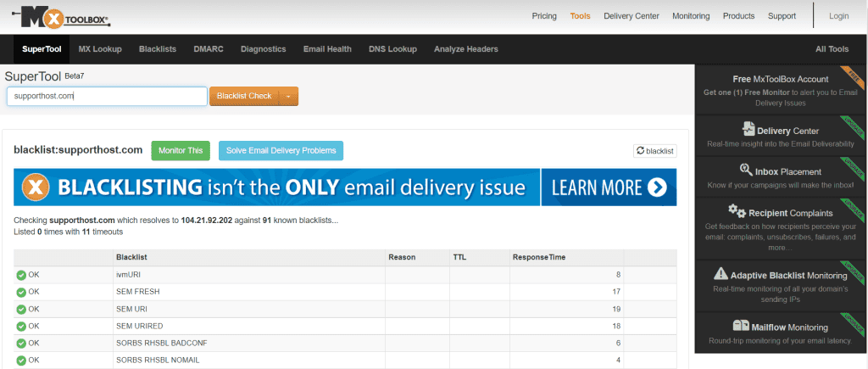Click the Adaptive Blacklist warning triangle icon

(x=721, y=273)
